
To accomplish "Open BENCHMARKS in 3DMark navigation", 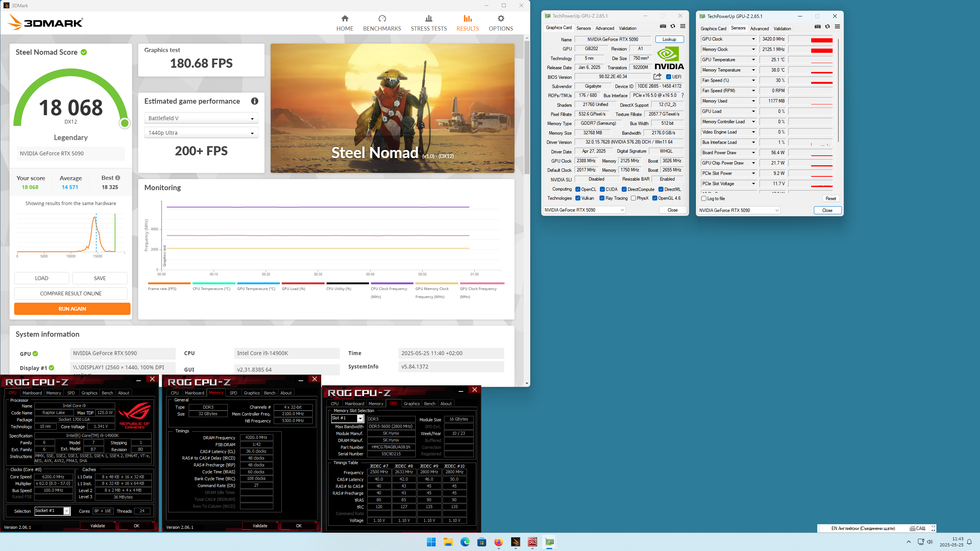I will coord(382,23).
